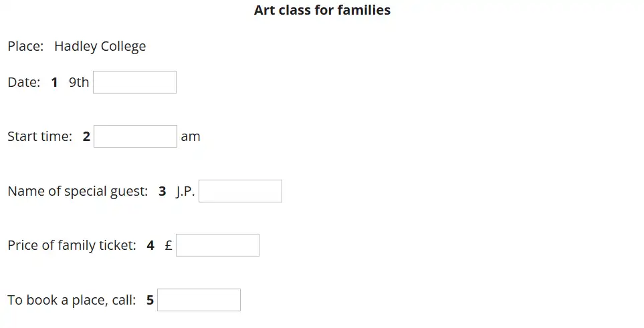Select the 'Hadley College' text
This screenshot has width=644, height=328.
100,46
